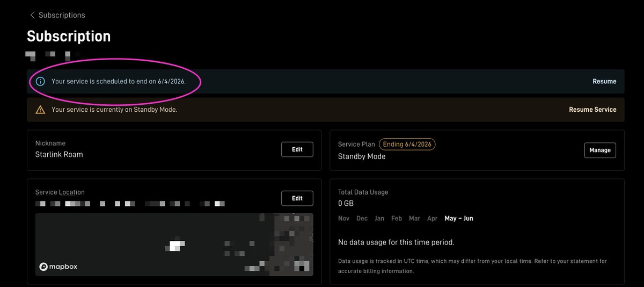Click the Starlink Roam nickname text
644x287 pixels.
(x=59, y=155)
